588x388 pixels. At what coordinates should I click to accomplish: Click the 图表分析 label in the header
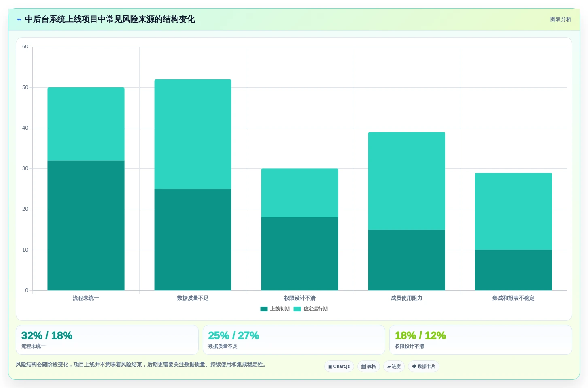560,19
